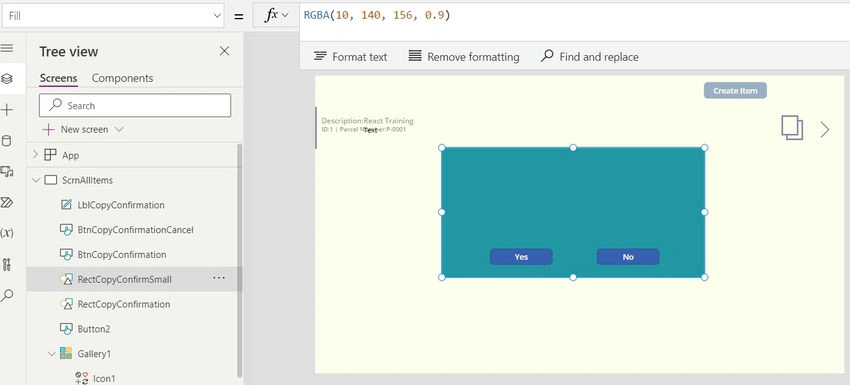
Task: Close the Tree view panel
Action: [224, 51]
